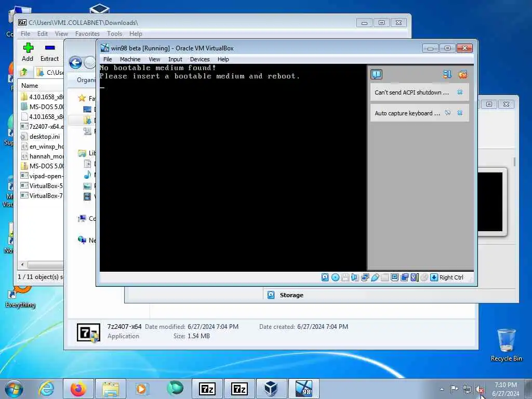
Task: Expand the 'Can't send ACPI shutdown' message
Action: coord(411,92)
